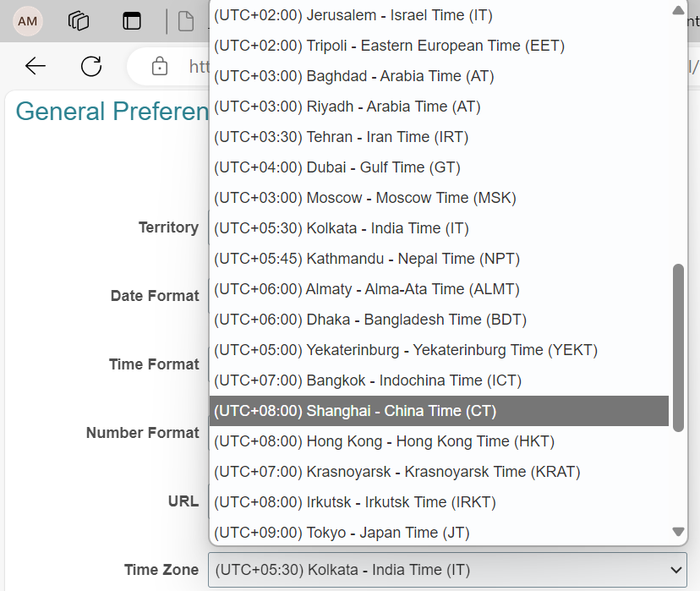This screenshot has width=700, height=591.
Task: Click the scroll-up arrow atop the list
Action: (x=678, y=10)
